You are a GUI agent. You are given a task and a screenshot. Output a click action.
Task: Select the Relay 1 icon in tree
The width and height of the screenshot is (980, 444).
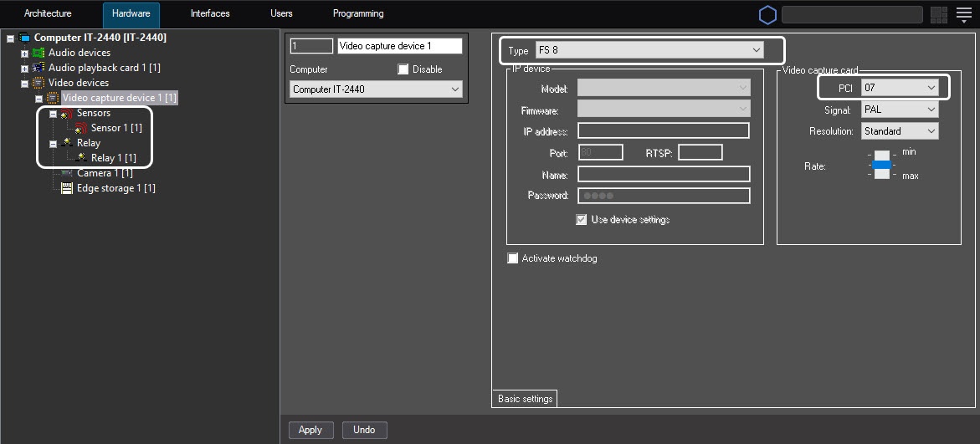coord(81,158)
